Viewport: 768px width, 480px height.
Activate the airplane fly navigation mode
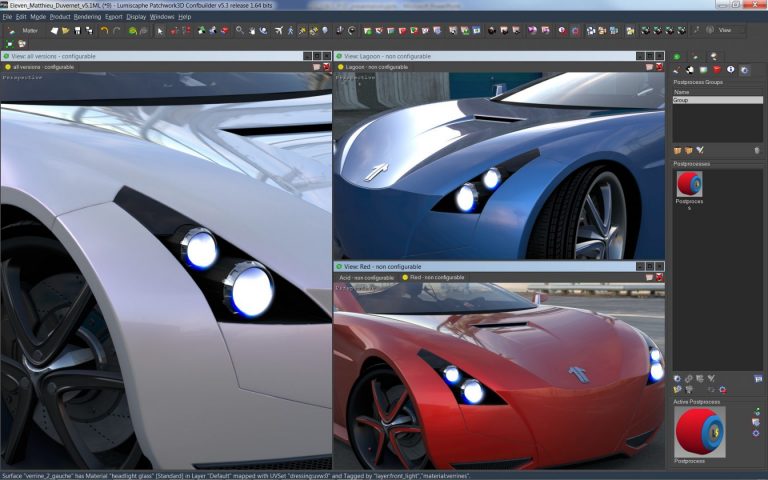click(277, 31)
